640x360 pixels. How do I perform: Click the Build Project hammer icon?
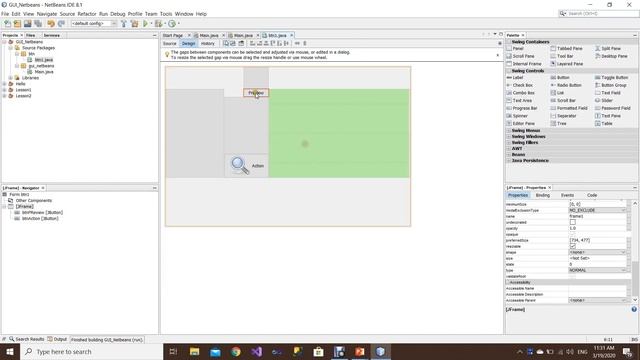124,24
